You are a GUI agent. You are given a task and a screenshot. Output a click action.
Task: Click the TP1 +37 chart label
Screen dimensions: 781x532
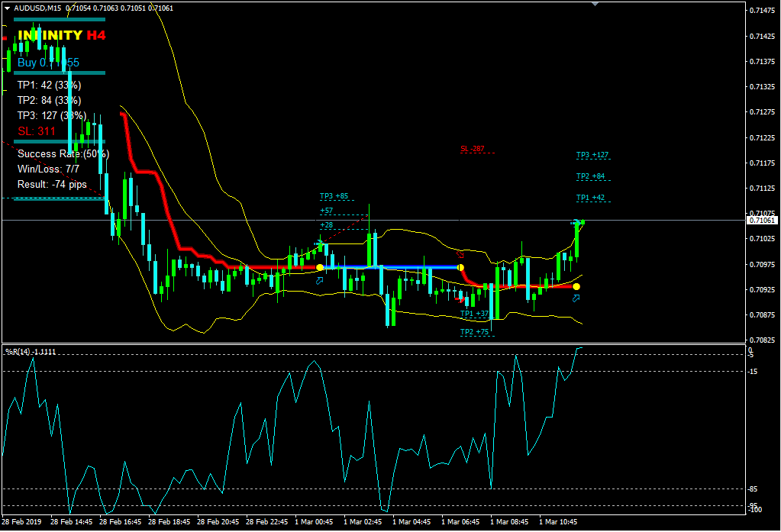click(474, 314)
